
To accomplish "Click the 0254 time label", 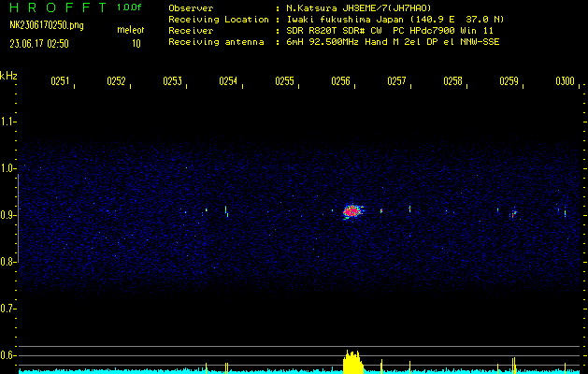I will click(x=228, y=82).
